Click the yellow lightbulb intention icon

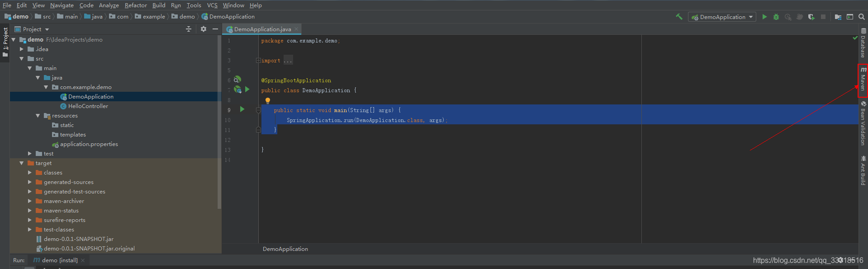pos(268,100)
